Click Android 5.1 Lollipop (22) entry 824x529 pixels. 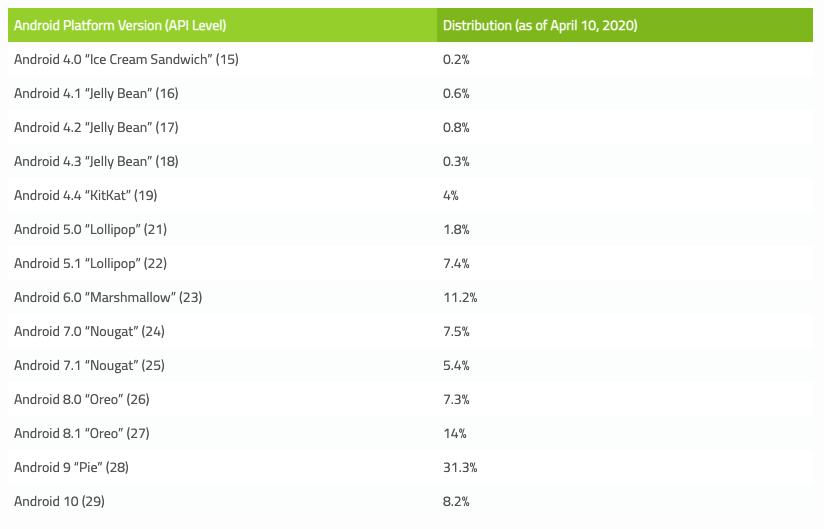click(90, 263)
